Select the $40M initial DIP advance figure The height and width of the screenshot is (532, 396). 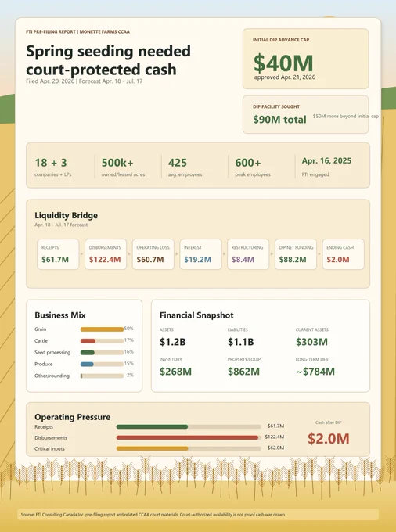click(283, 63)
